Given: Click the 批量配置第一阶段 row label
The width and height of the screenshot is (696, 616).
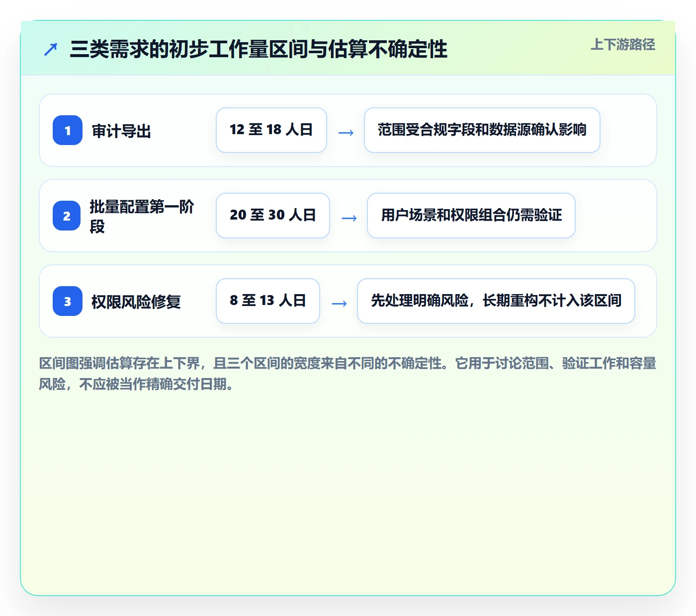Looking at the screenshot, I should pyautogui.click(x=142, y=216).
